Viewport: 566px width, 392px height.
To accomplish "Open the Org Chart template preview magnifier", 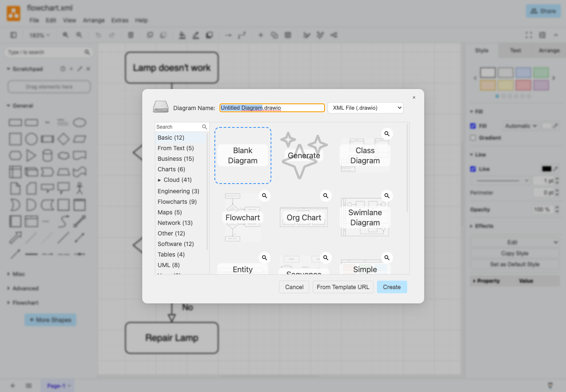I will 325,196.
